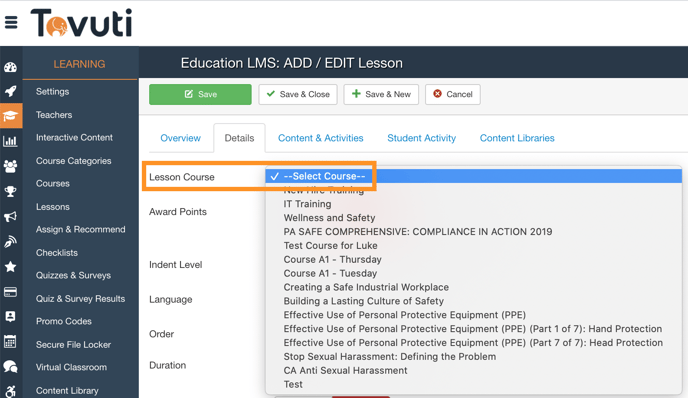Open the megaphone sidebar icon
The image size is (688, 398).
(11, 216)
